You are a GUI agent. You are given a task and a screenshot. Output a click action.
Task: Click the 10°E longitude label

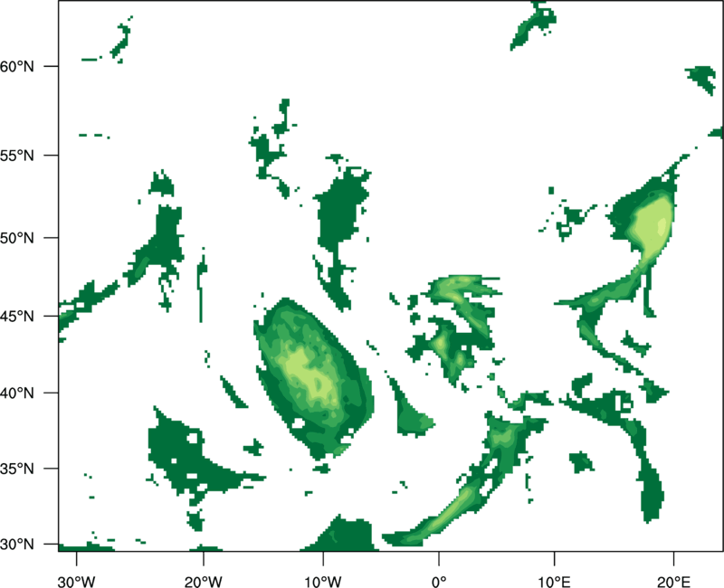click(x=554, y=582)
